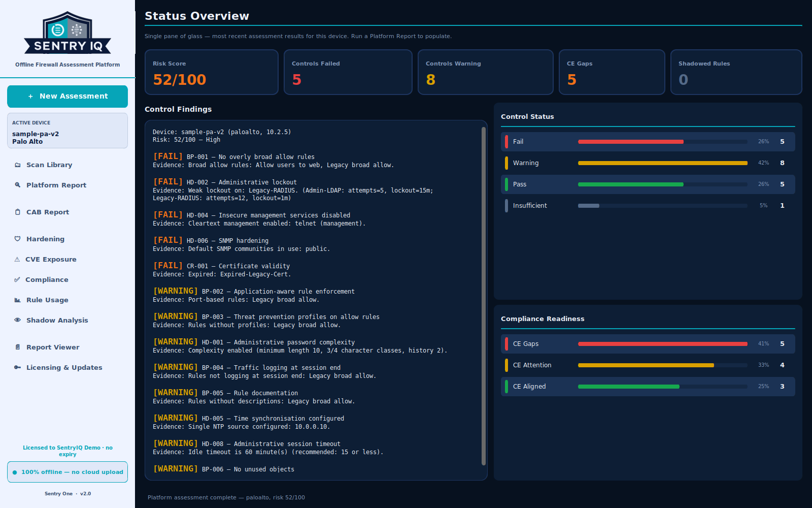Click the Shadowed Rules card
Image resolution: width=812 pixels, height=508 pixels.
(x=736, y=72)
